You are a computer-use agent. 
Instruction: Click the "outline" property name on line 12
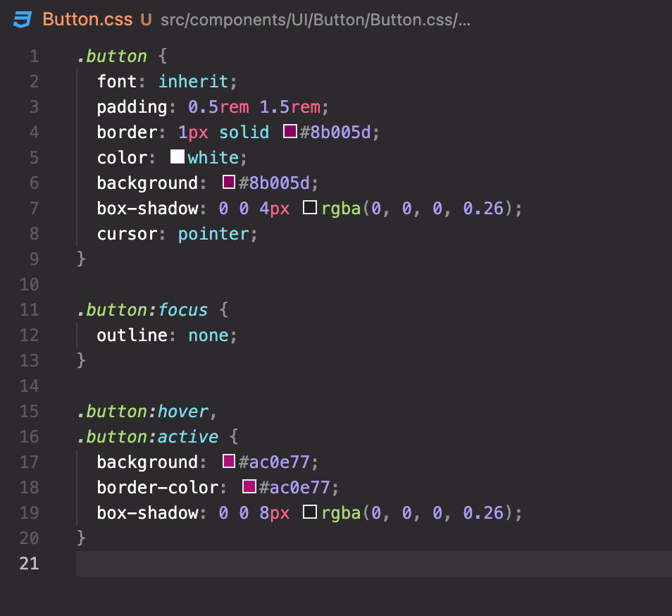click(132, 335)
